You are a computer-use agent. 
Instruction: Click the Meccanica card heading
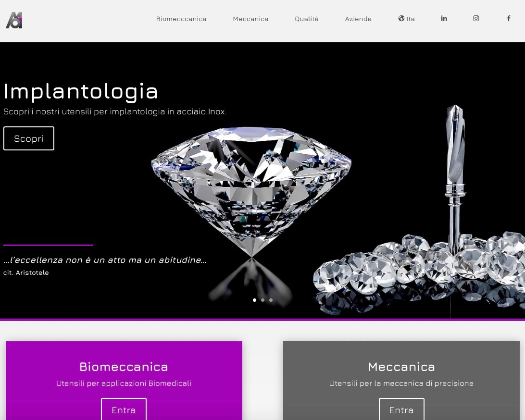click(401, 367)
